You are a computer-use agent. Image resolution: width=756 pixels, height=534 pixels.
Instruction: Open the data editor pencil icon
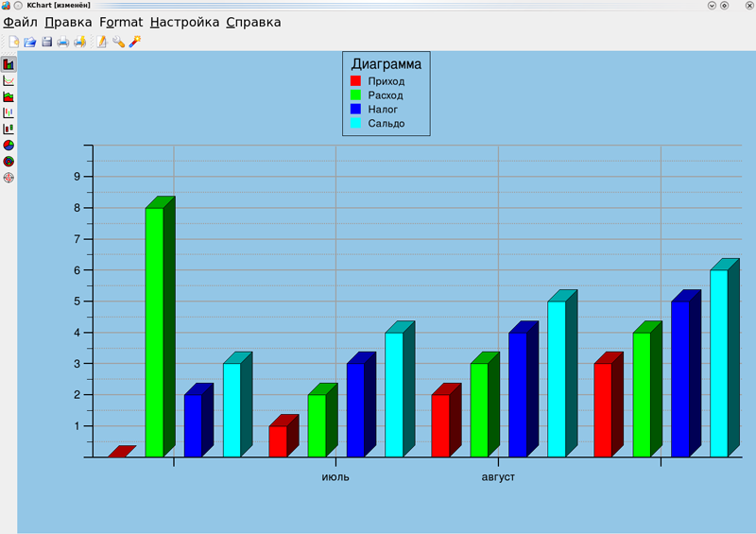pos(102,42)
